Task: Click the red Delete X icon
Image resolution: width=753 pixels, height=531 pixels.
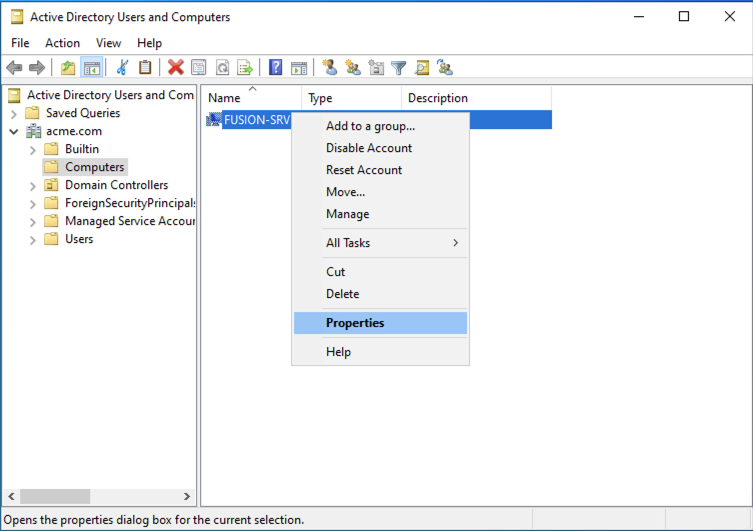Action: point(176,68)
